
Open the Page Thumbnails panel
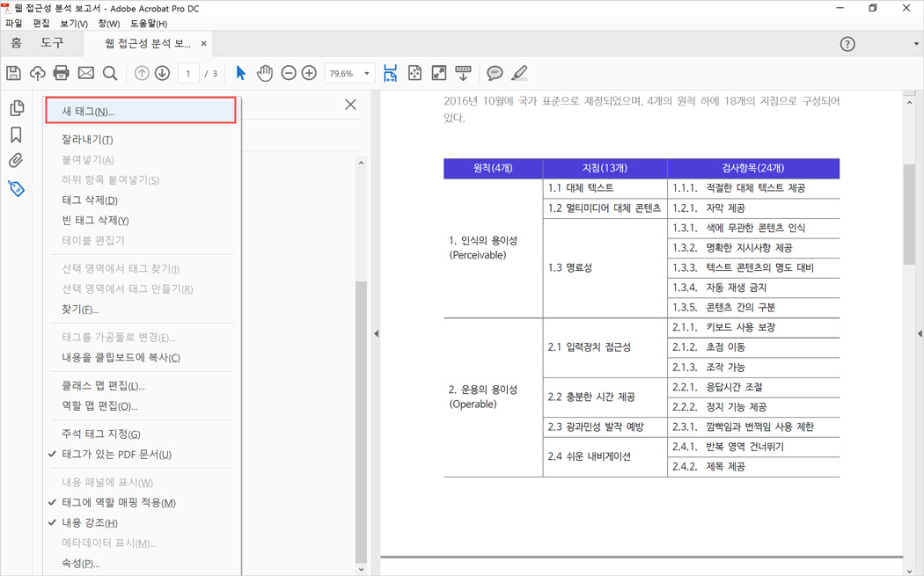[x=18, y=106]
